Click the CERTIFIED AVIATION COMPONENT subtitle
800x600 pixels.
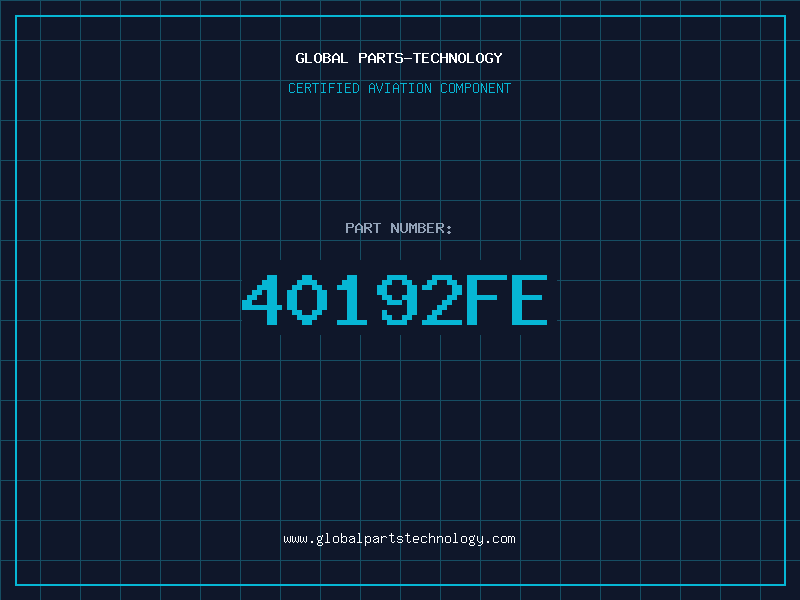(x=399, y=88)
